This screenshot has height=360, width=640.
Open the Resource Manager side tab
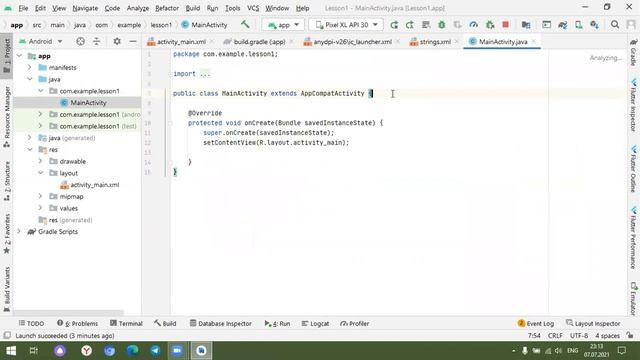click(7, 117)
